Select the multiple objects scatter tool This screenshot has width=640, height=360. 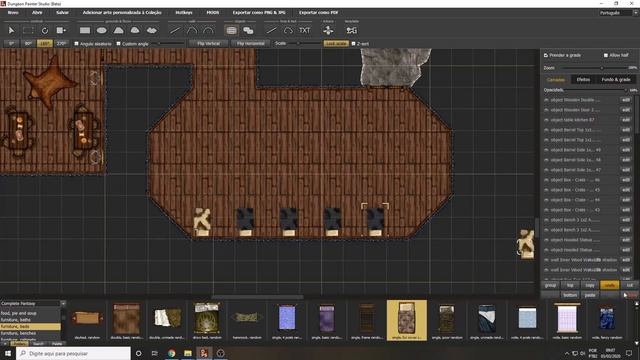coord(248,31)
